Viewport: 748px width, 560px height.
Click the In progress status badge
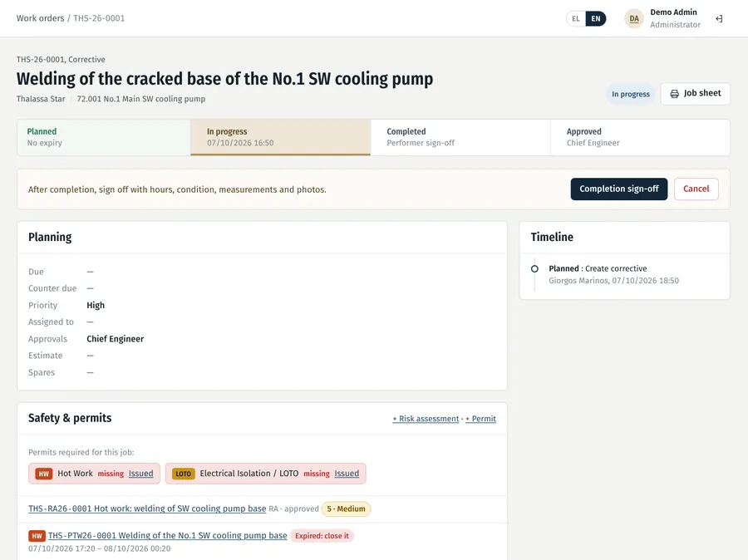click(x=631, y=94)
